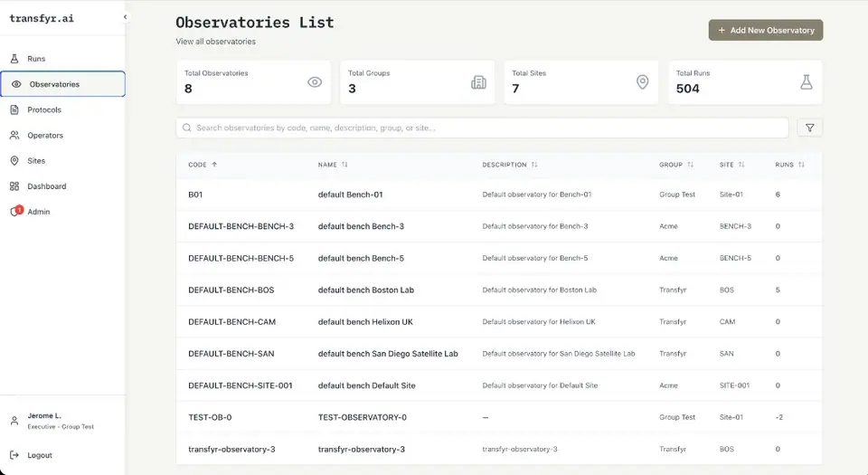Sort table by the CODE column arrow
Viewport: 868px width, 475px height.
[x=214, y=165]
